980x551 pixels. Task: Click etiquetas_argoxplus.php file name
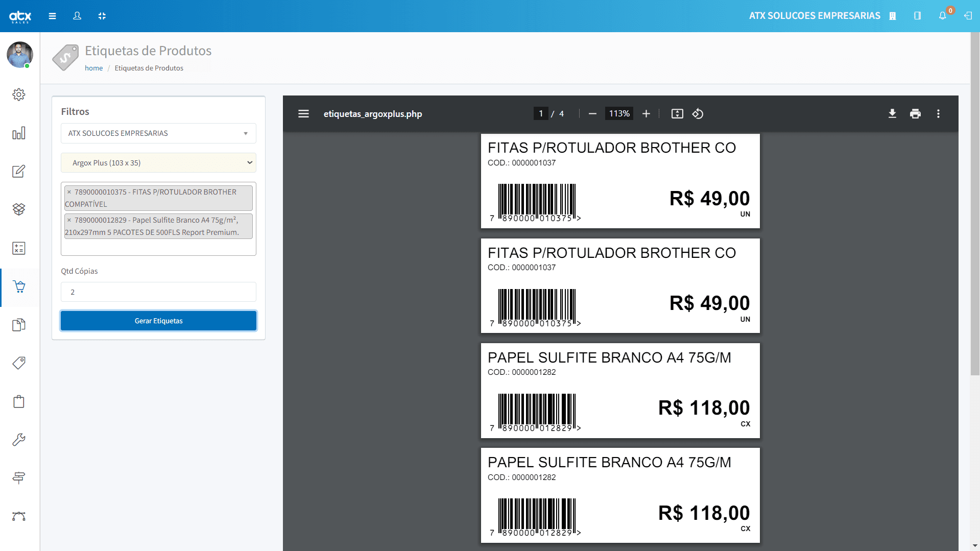point(373,114)
